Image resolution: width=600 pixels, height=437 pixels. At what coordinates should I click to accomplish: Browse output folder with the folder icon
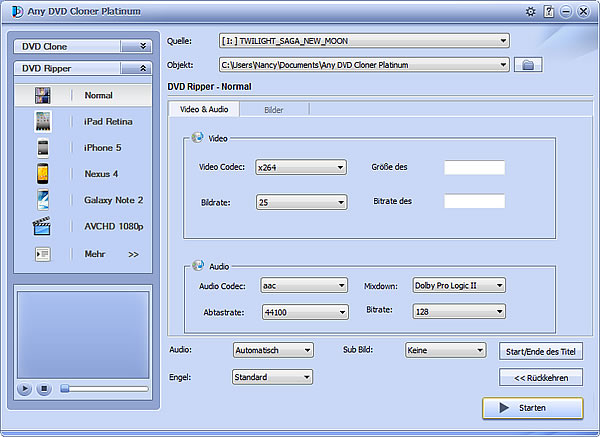point(528,65)
